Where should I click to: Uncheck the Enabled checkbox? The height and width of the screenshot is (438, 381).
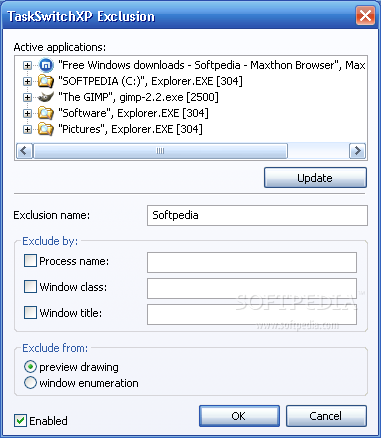[20, 421]
